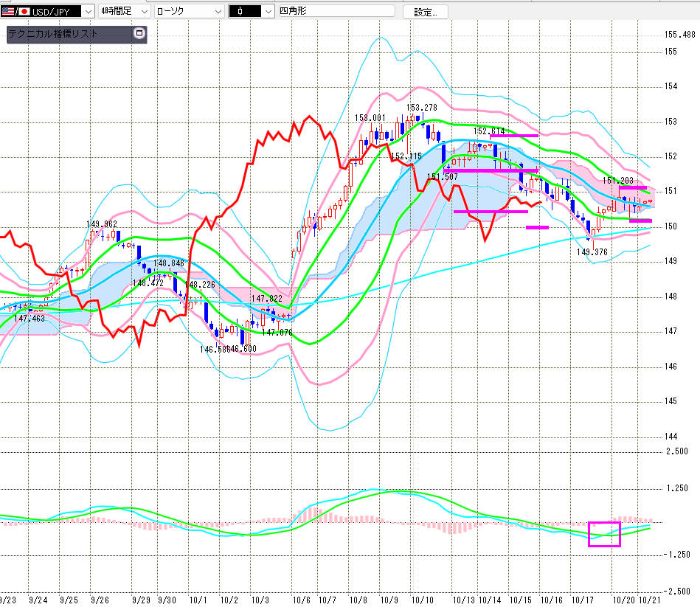Click the 149.376 low price label
This screenshot has height=607, width=700.
tap(592, 252)
